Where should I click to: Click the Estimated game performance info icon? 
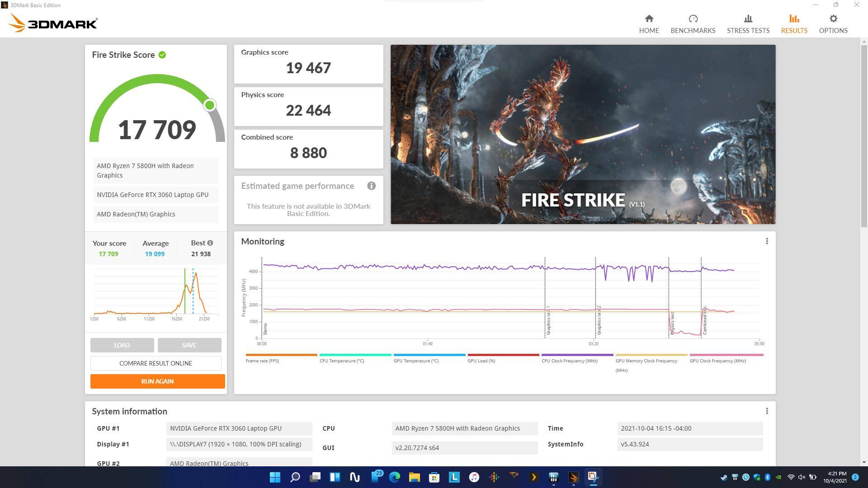point(371,186)
